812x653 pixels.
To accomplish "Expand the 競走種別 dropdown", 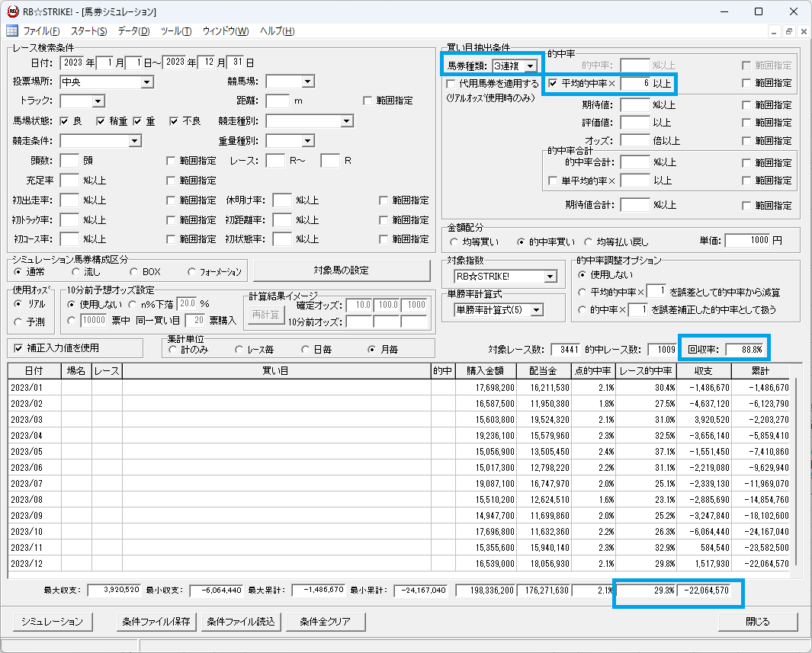I will point(346,121).
